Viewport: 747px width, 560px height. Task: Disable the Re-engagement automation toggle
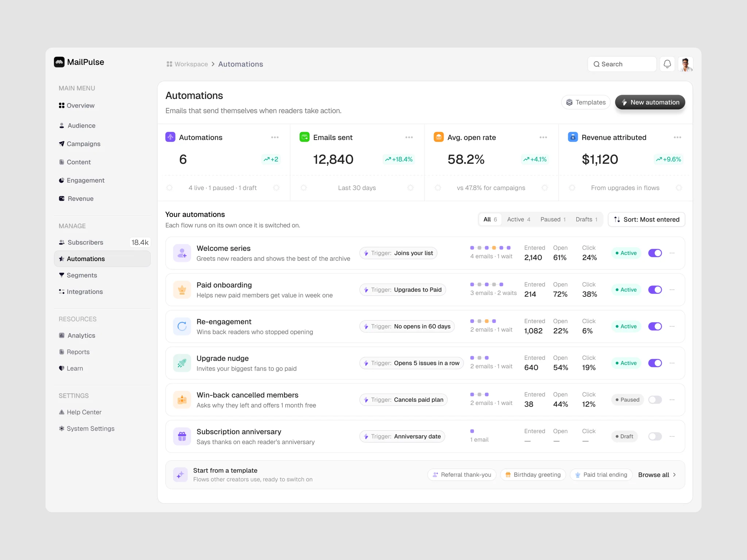655,326
